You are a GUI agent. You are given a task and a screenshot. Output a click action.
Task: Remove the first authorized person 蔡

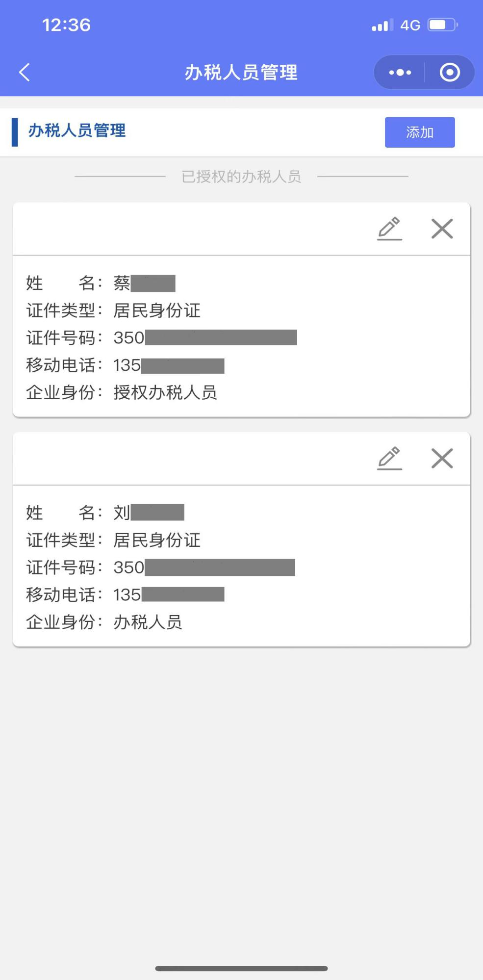[442, 229]
